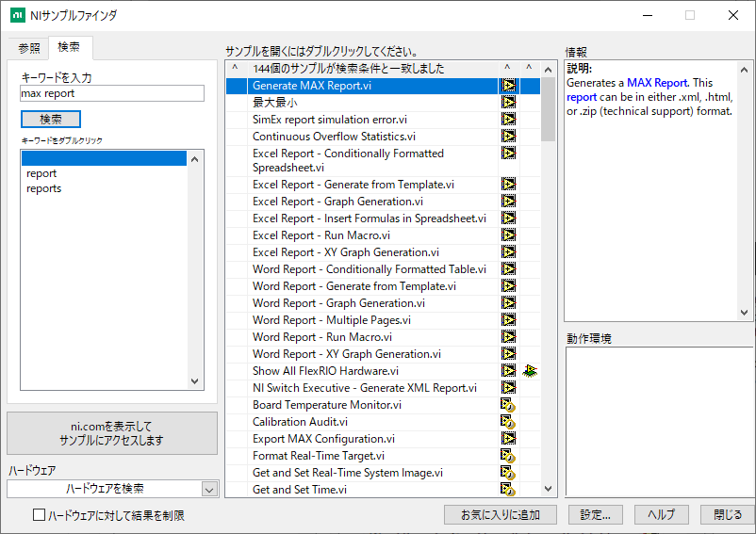756x534 pixels.
Task: Open 設定... settings button
Action: pos(596,515)
